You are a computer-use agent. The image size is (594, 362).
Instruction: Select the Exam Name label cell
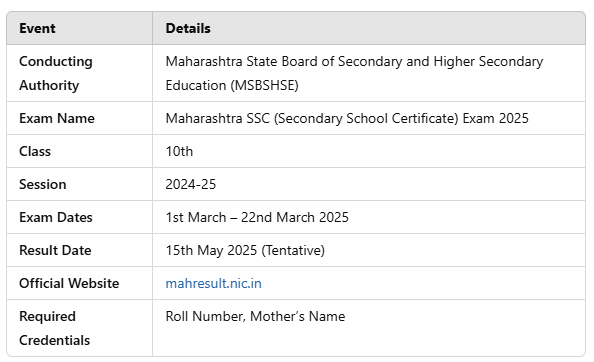[x=80, y=118]
